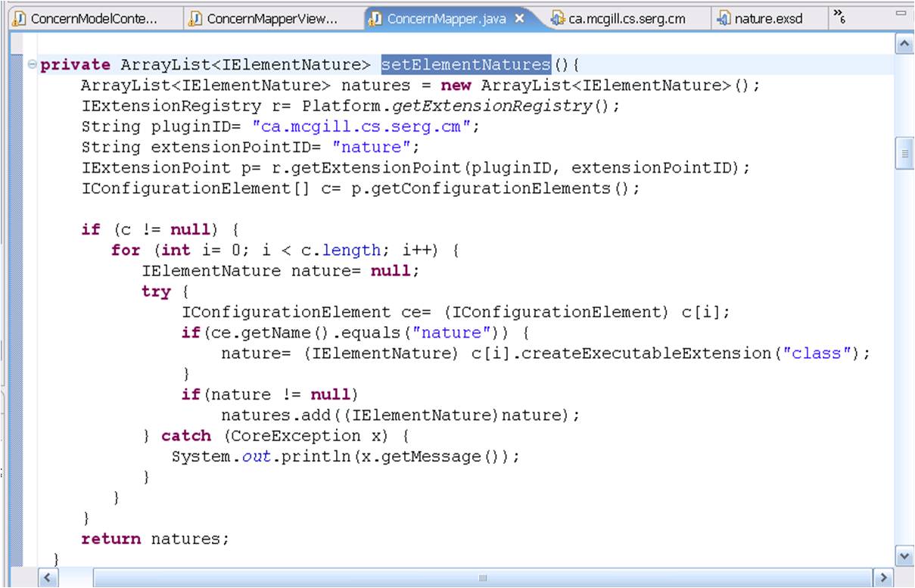Viewport: 915px width, 588px height.
Task: Close the ConcernMapper.java editor tab
Action: (520, 19)
